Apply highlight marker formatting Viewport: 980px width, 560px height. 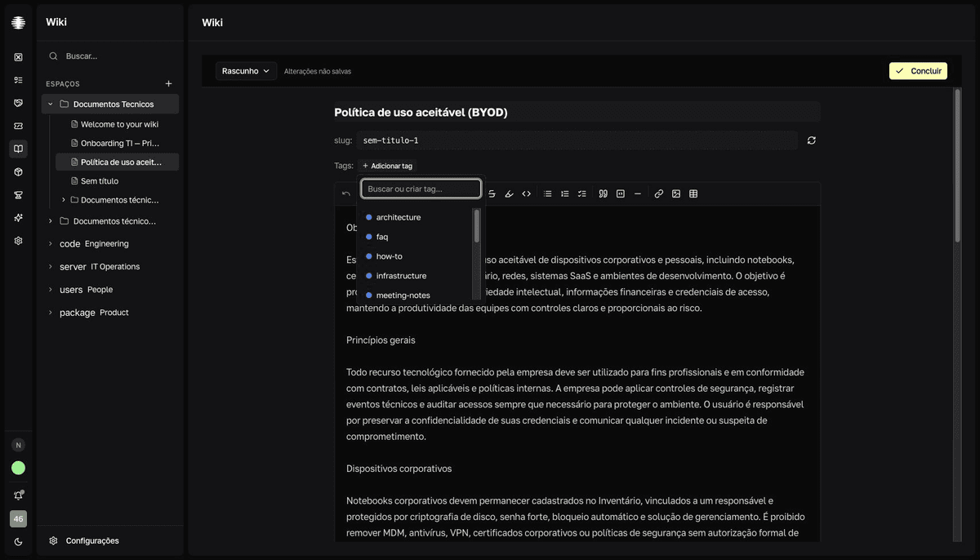509,193
